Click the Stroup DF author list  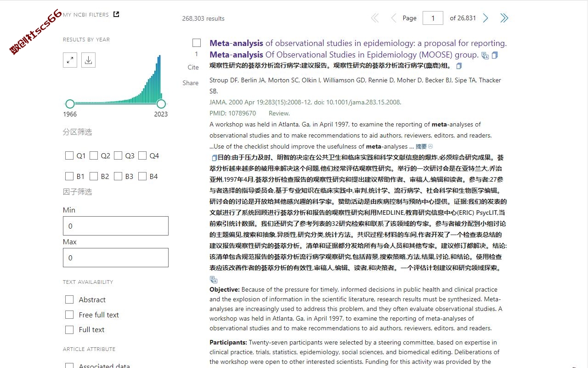click(355, 86)
